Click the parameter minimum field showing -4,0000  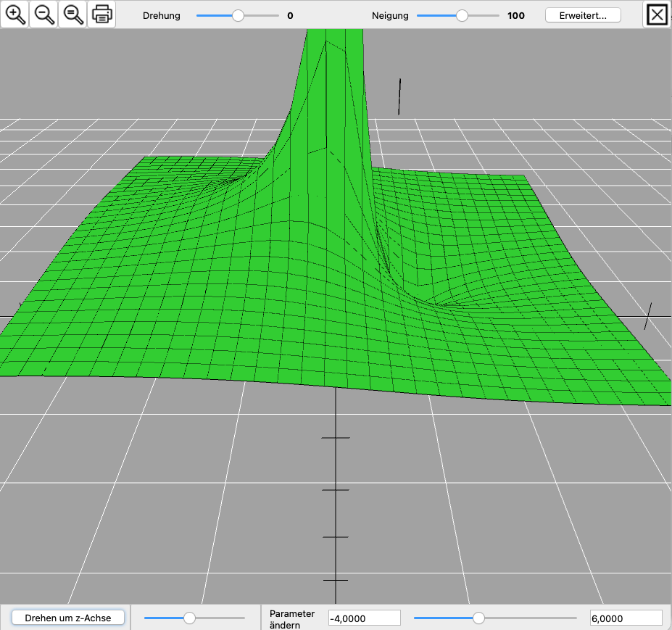pos(364,618)
